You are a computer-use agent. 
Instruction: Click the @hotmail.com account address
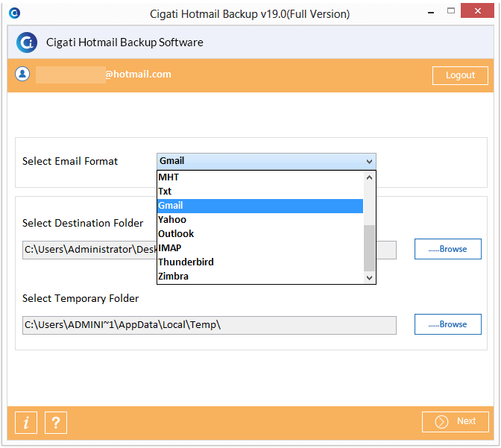pos(138,74)
